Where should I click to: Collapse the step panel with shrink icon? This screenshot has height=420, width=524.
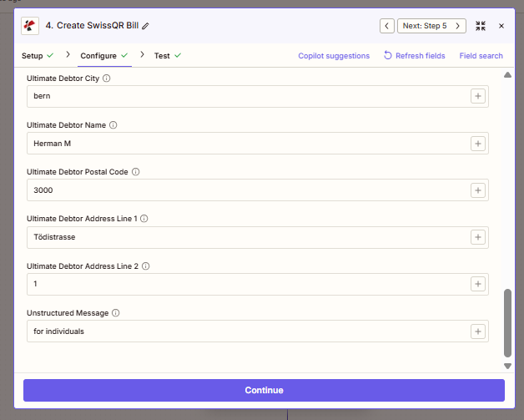click(481, 26)
